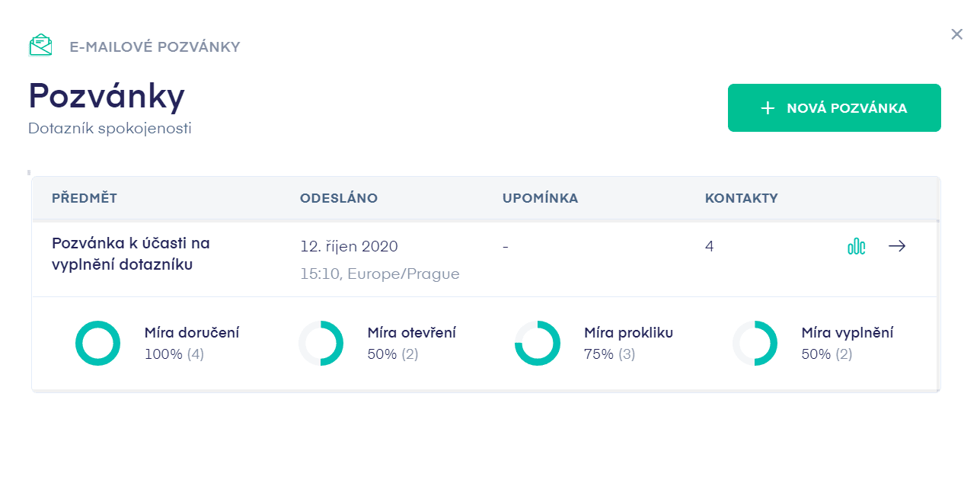Click the Míra vyplnění donut chart

(x=755, y=344)
